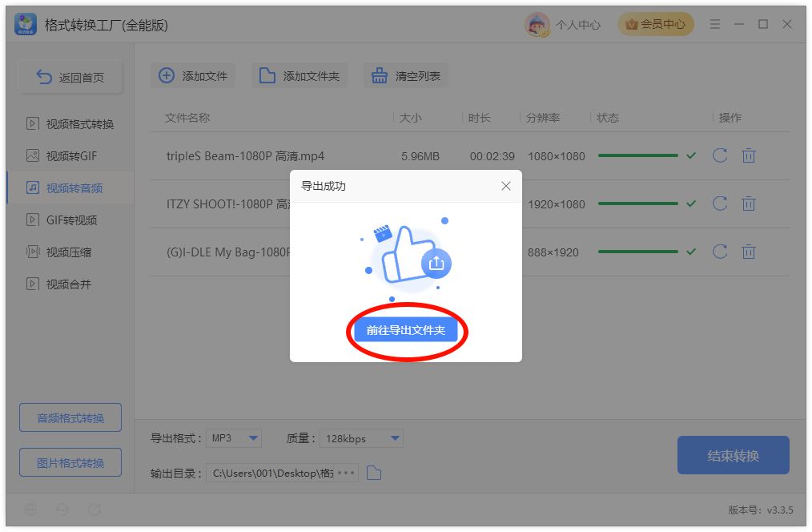Close the 导出成功 dialog

tap(506, 186)
